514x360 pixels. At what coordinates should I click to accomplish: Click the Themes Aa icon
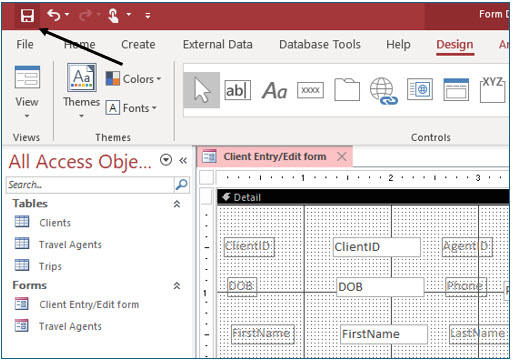[x=82, y=77]
